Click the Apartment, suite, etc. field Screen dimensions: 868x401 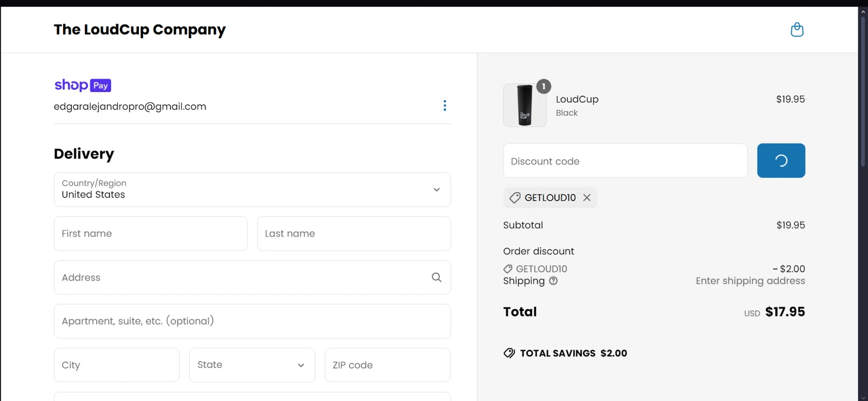click(252, 321)
